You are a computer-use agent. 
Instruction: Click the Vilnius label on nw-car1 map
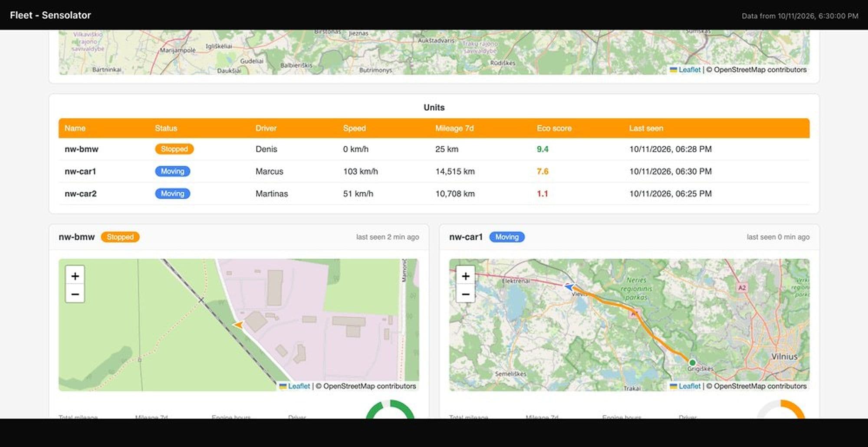pyautogui.click(x=784, y=357)
